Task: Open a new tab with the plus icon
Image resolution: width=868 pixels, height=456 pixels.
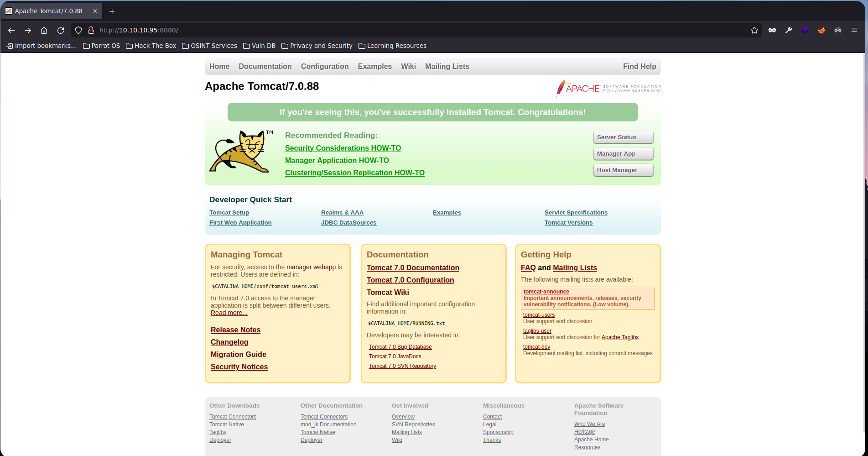Action: 112,11
